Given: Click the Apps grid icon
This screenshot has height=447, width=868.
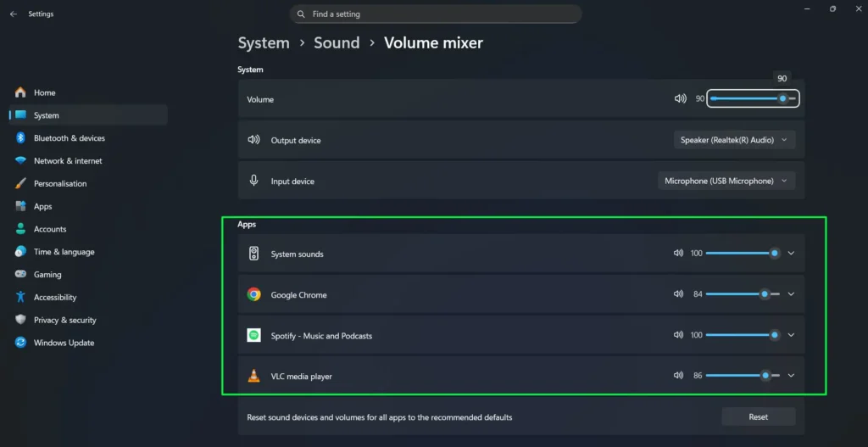Looking at the screenshot, I should click(x=20, y=206).
